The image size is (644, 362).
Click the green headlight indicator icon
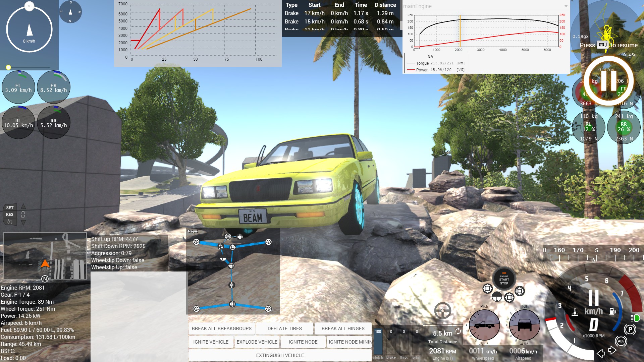635,318
